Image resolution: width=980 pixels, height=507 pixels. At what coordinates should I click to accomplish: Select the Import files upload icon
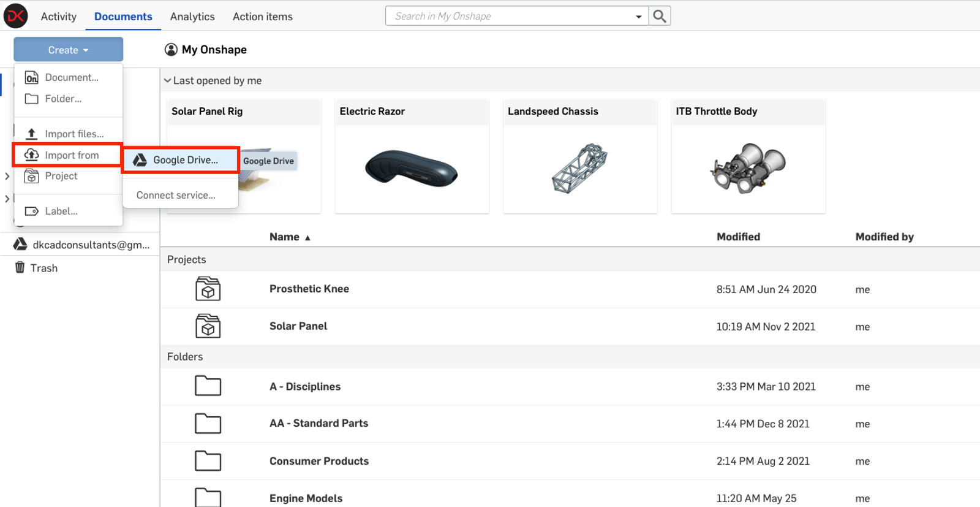click(31, 133)
